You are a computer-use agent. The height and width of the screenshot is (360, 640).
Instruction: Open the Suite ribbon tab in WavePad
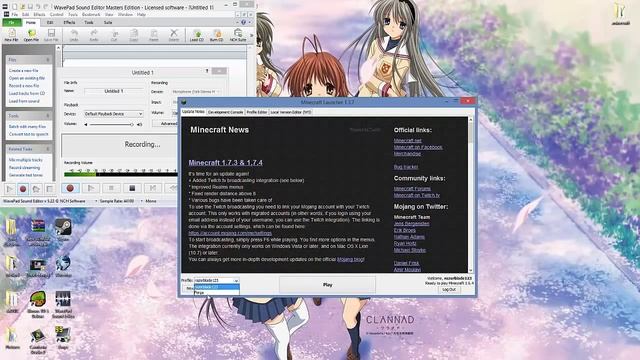108,22
